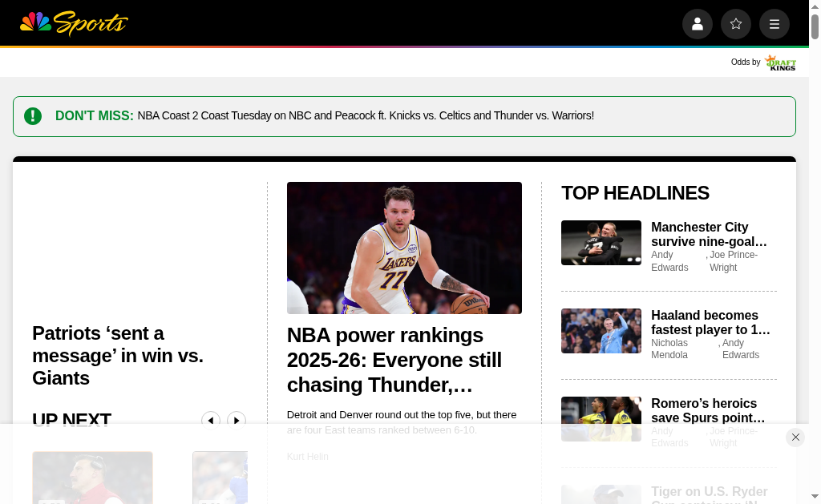Click the Manchester City story thumbnail
The image size is (821, 504).
(601, 243)
